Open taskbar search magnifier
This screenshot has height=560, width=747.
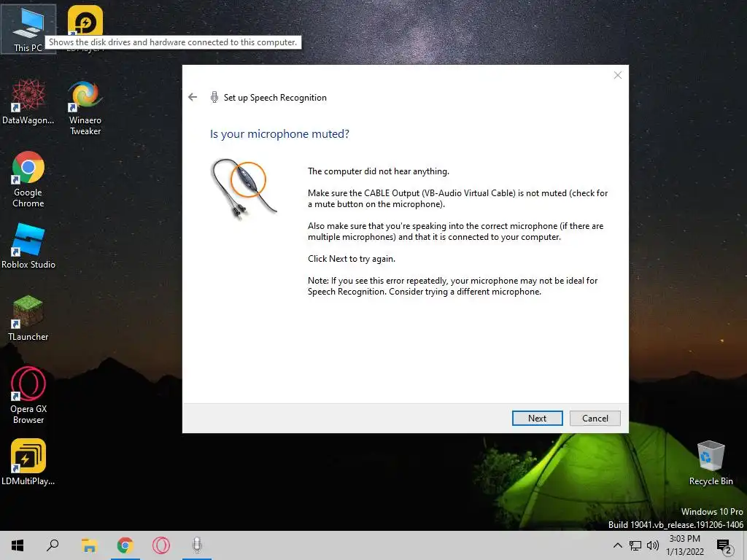(53, 545)
